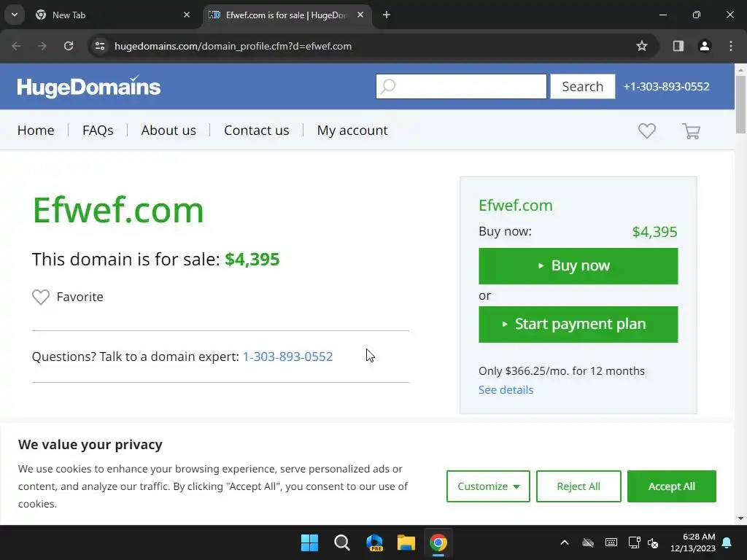This screenshot has width=747, height=560.
Task: Open the See details link
Action: [x=506, y=389]
